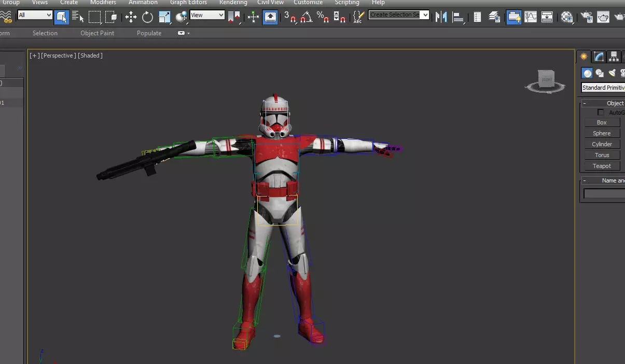
Task: Switch to Modify command panel tab
Action: (599, 57)
